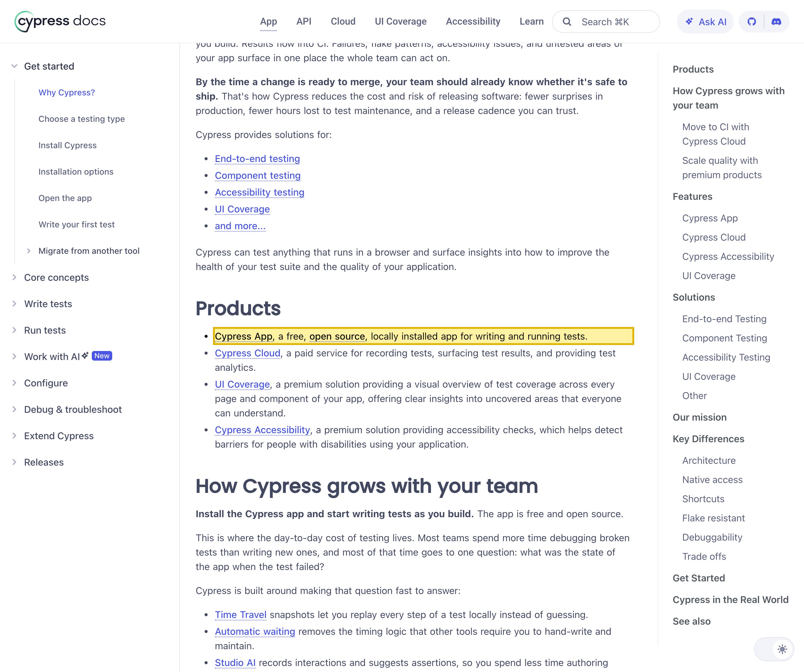Expand the Write tests section
This screenshot has width=804, height=672.
[14, 304]
